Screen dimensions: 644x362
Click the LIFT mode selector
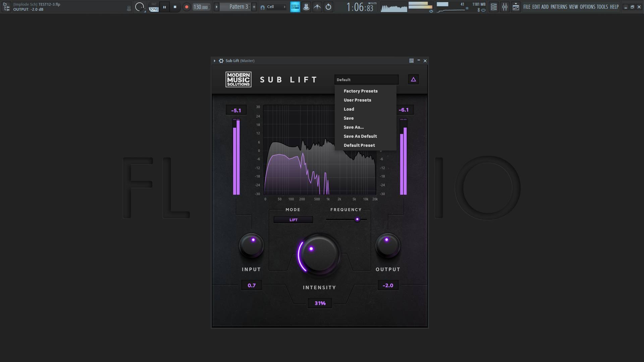(293, 220)
